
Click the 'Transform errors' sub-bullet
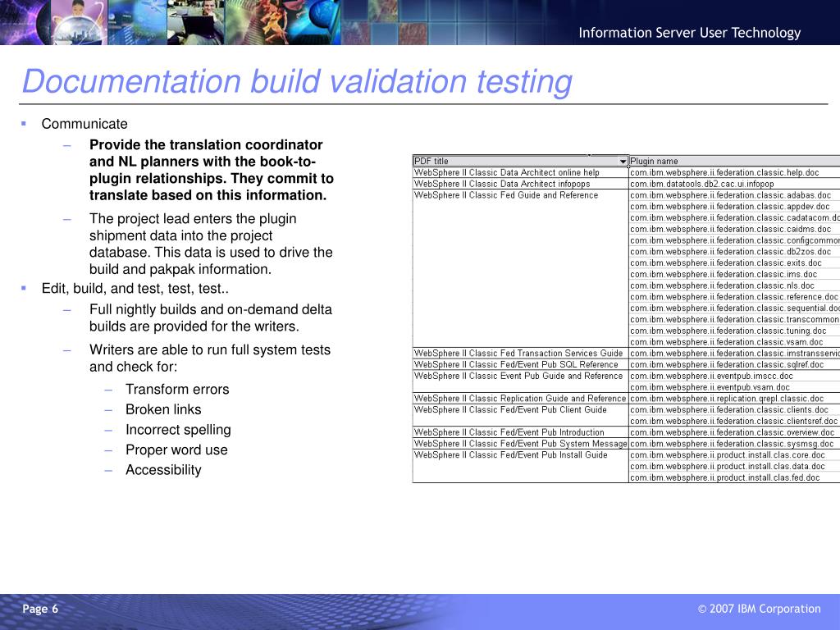[x=177, y=389]
